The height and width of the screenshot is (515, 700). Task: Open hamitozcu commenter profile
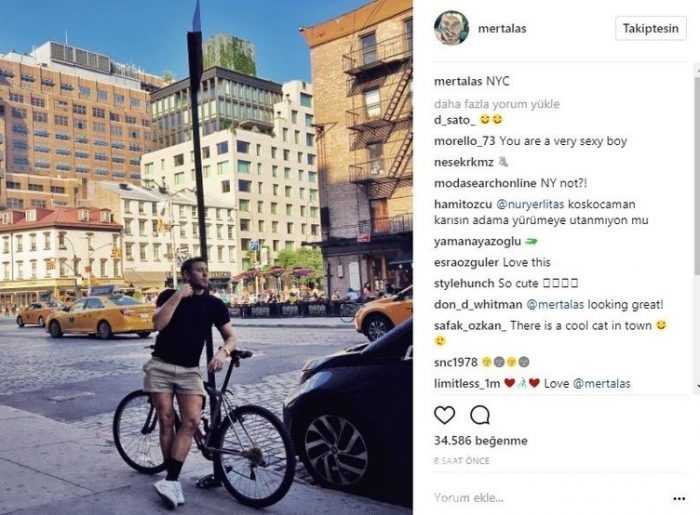(x=463, y=204)
